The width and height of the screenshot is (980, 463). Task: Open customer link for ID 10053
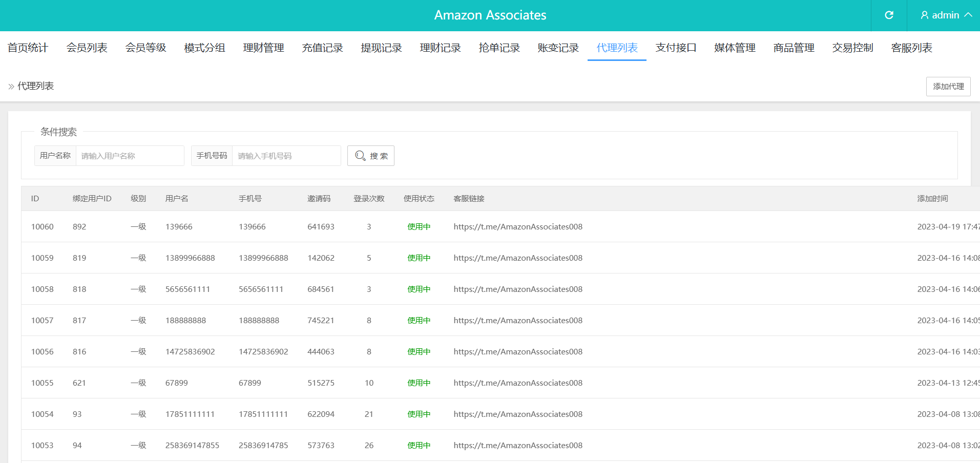click(x=518, y=445)
